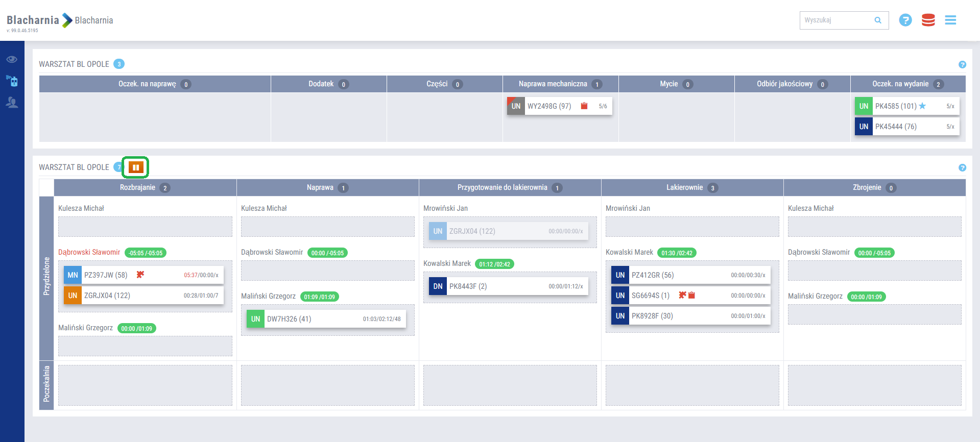Open the blue help icon in header

point(905,20)
